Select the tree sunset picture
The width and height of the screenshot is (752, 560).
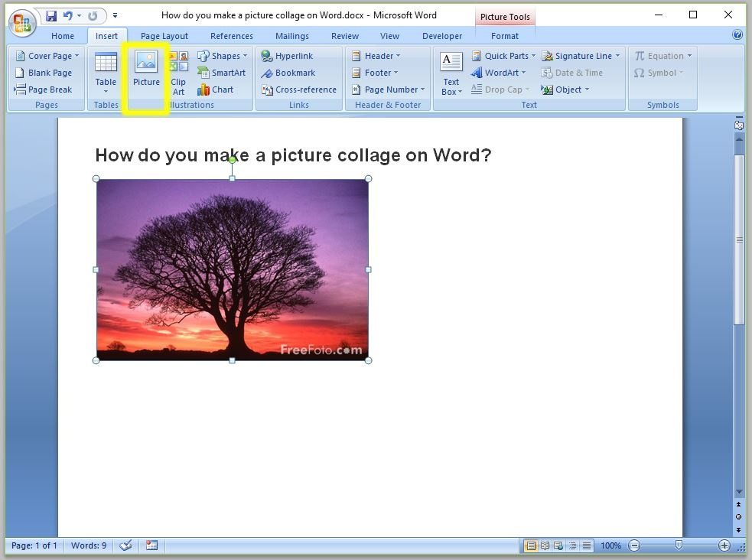pos(232,269)
